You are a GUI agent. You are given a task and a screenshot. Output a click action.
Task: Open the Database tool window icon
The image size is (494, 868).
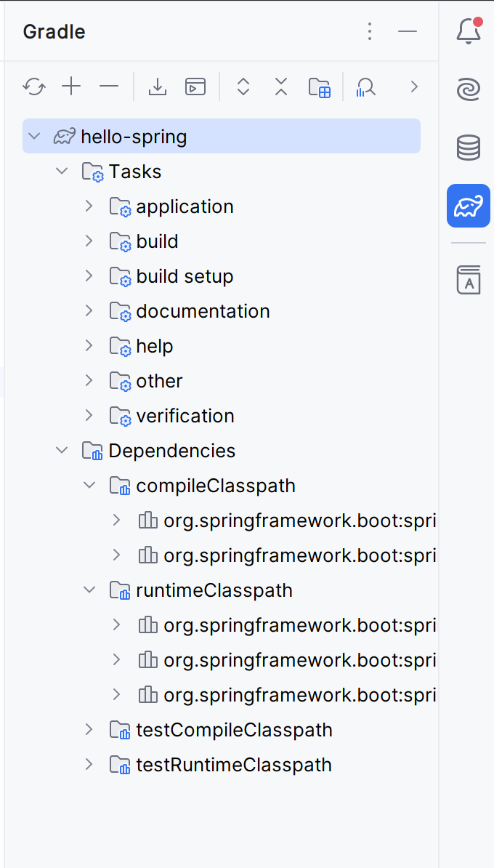[x=469, y=148]
